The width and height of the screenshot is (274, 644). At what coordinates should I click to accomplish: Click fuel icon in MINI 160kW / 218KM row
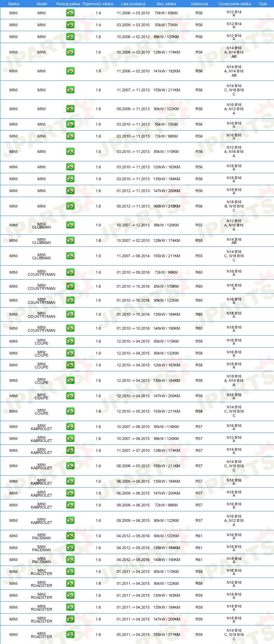pos(70,206)
